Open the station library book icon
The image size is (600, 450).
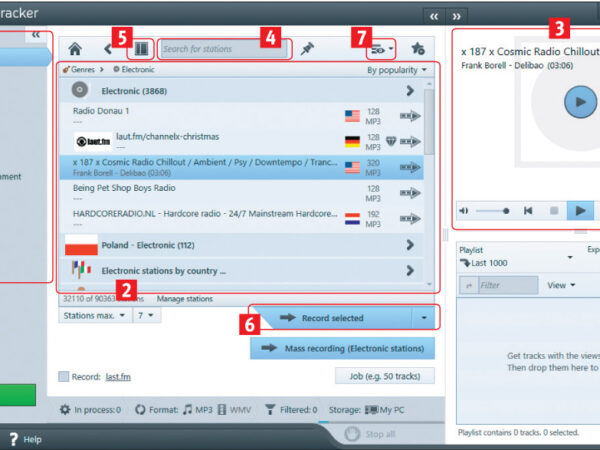141,48
